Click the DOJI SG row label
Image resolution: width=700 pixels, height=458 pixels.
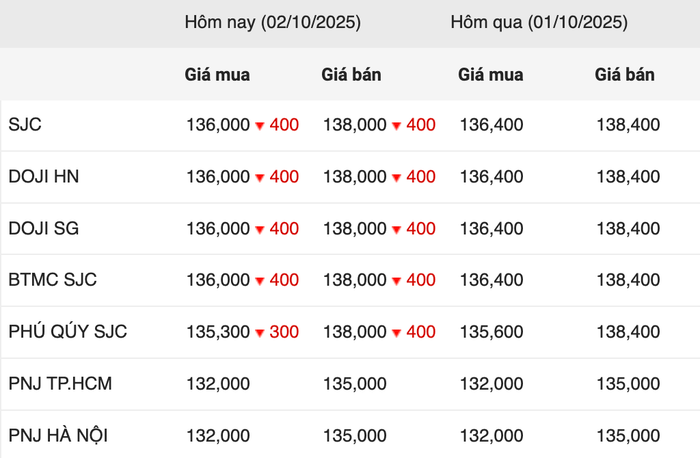pos(43,229)
